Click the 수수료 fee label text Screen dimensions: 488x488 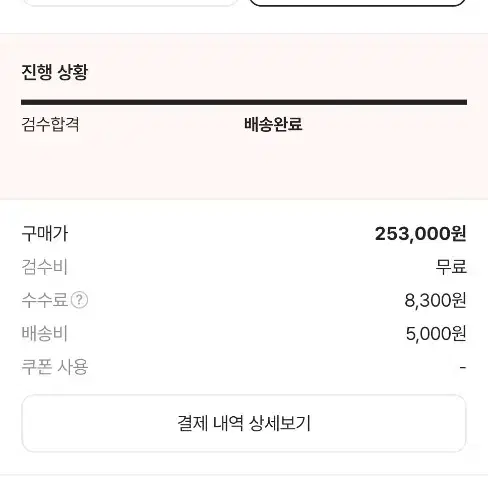(45, 300)
